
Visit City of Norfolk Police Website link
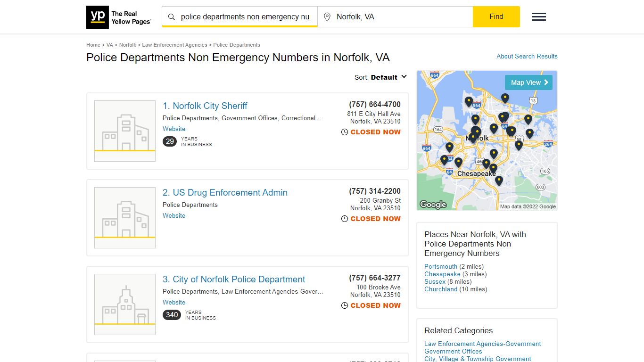point(174,302)
